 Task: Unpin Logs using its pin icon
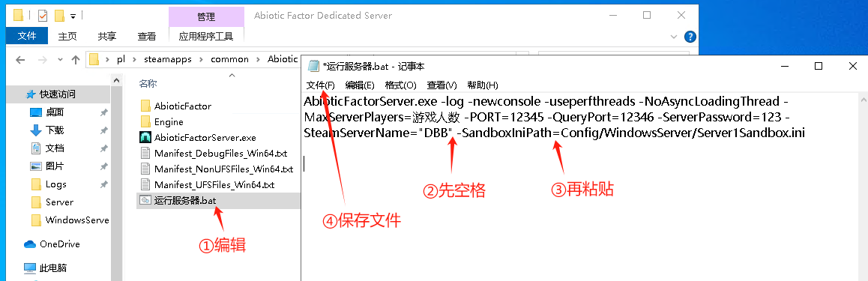[x=103, y=185]
